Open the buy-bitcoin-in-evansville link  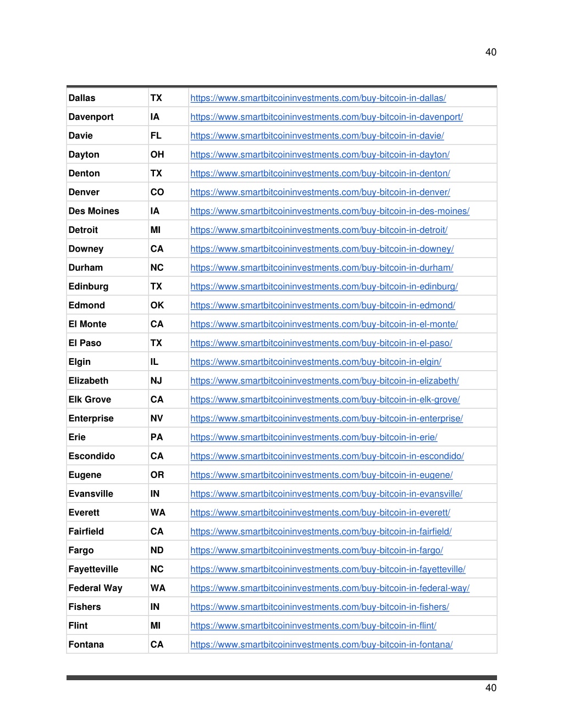327,494
